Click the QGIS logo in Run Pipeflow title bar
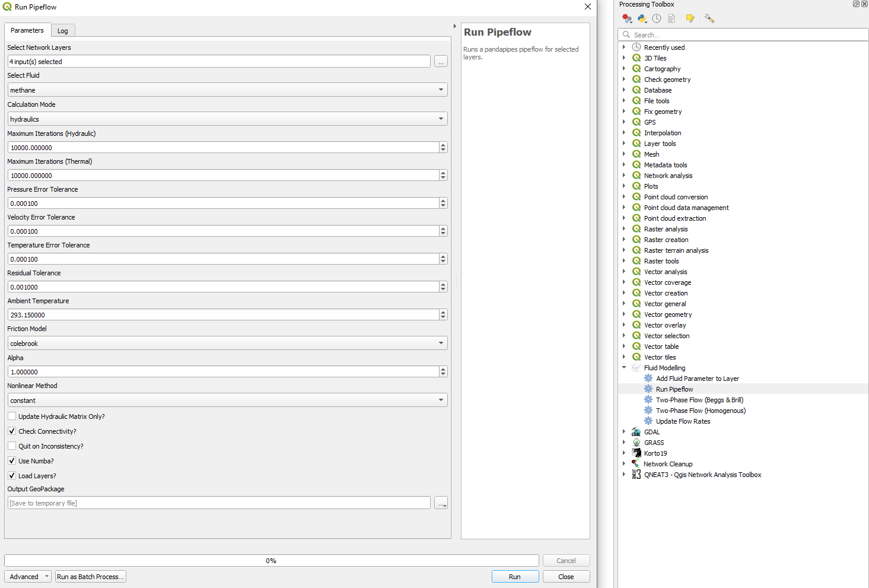Screen dimensions: 869x588 click(x=7, y=7)
